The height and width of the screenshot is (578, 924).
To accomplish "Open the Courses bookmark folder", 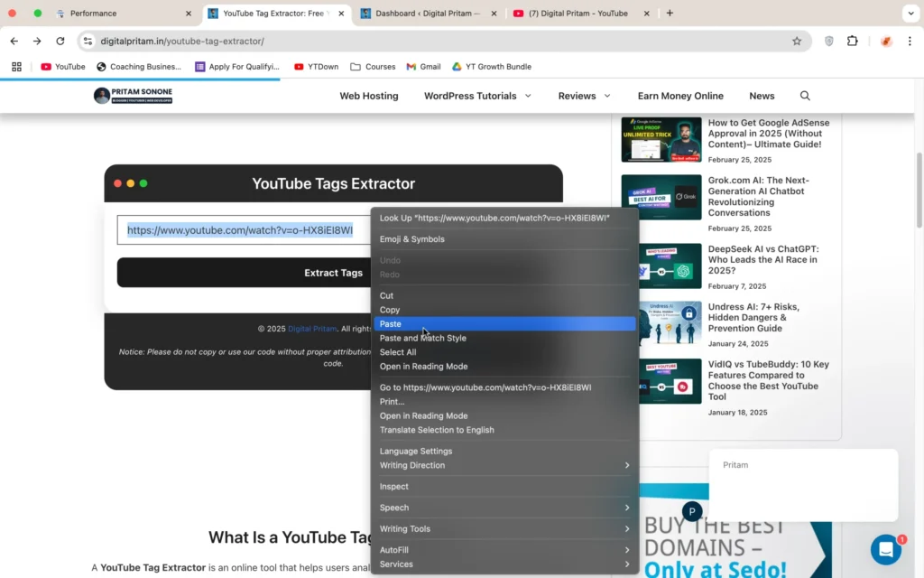I will pos(373,67).
